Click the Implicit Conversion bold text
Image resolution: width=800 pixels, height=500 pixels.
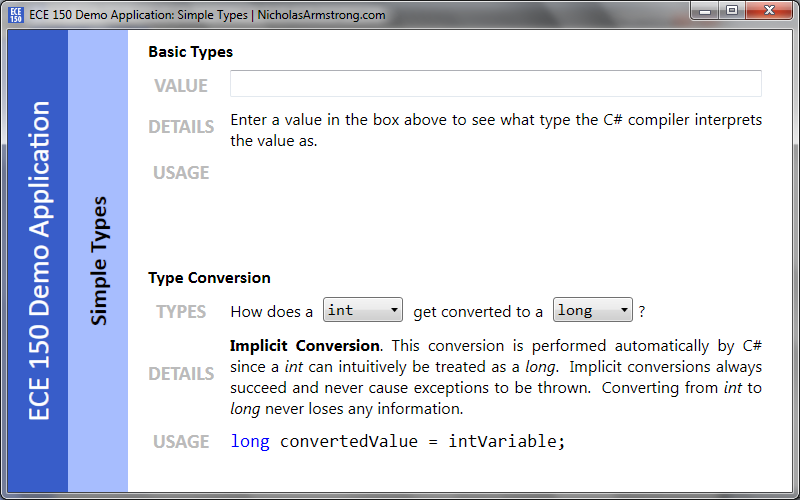(x=305, y=346)
